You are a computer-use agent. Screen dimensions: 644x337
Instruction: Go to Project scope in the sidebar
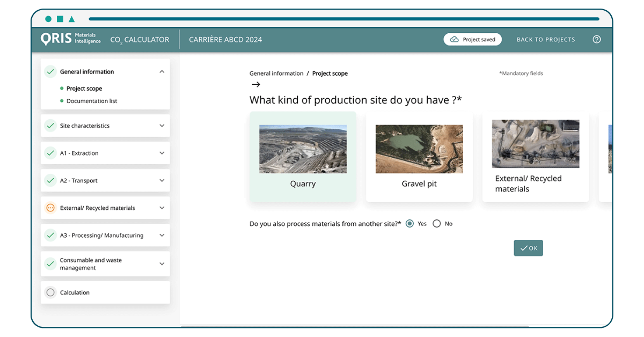(x=84, y=89)
